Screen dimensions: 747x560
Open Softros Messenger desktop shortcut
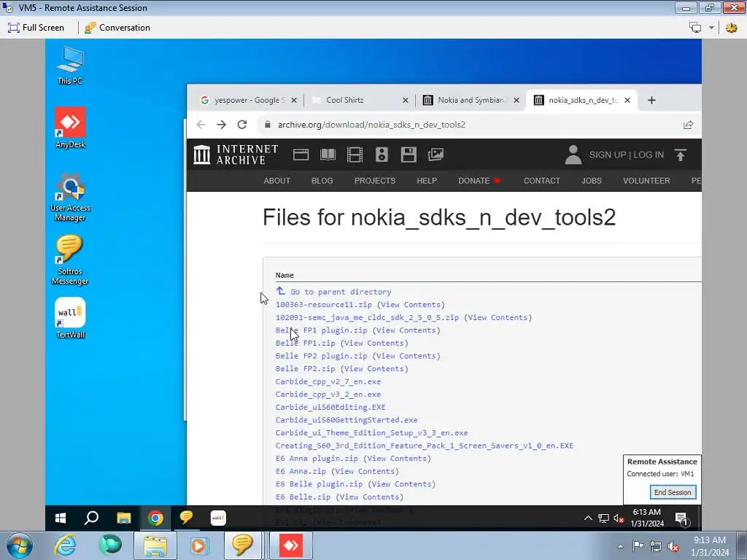point(70,260)
